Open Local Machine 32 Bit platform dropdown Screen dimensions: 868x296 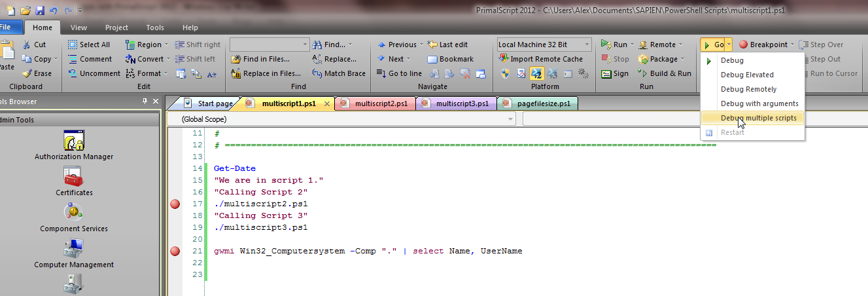click(x=544, y=45)
